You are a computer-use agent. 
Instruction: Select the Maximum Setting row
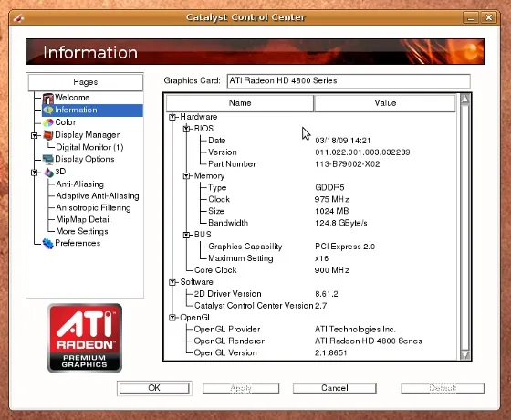point(311,258)
